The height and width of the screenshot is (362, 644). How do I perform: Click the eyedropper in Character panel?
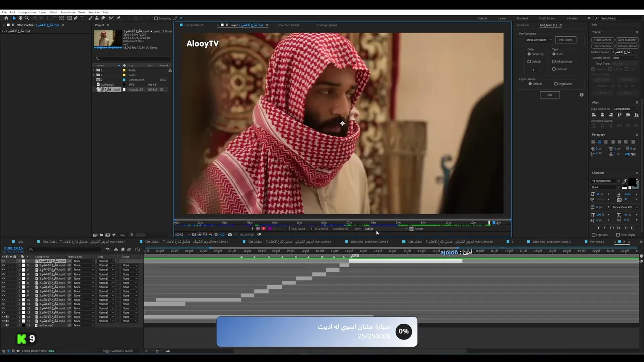coord(624,182)
